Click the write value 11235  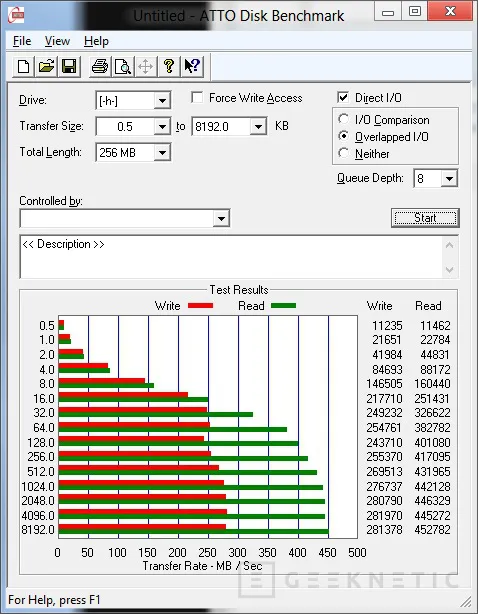click(x=387, y=325)
